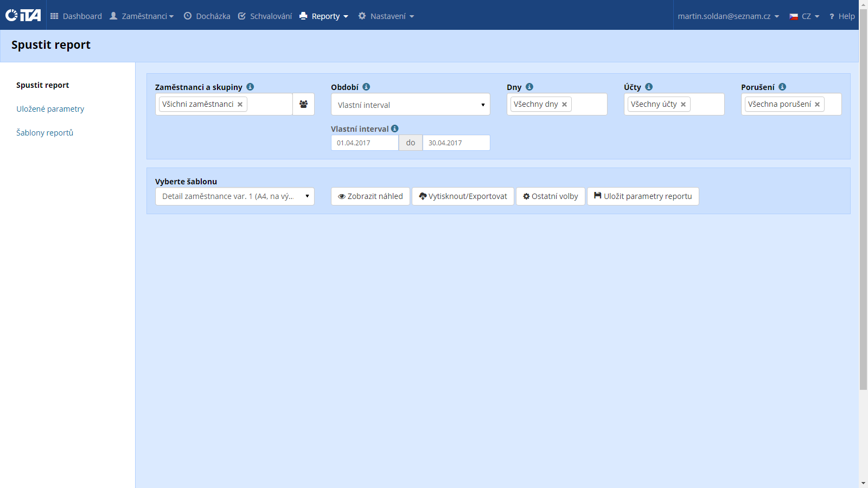Click info icon next to Dny
Viewport: 868px width, 488px height.
[529, 87]
